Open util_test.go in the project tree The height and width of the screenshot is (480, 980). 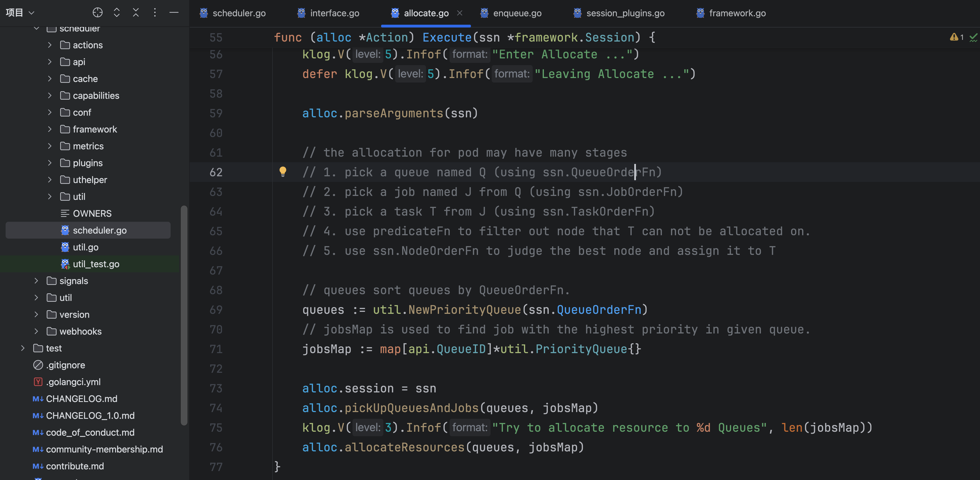(96, 264)
